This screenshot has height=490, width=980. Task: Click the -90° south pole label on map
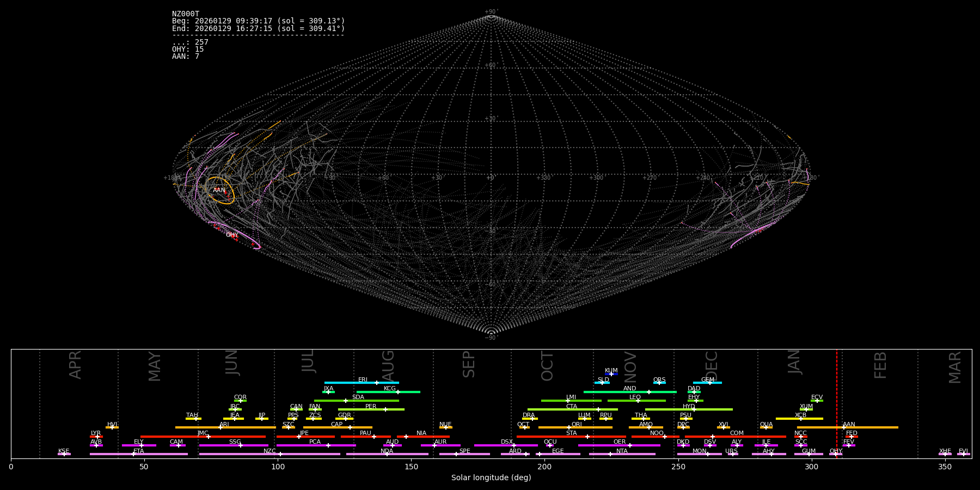[491, 338]
